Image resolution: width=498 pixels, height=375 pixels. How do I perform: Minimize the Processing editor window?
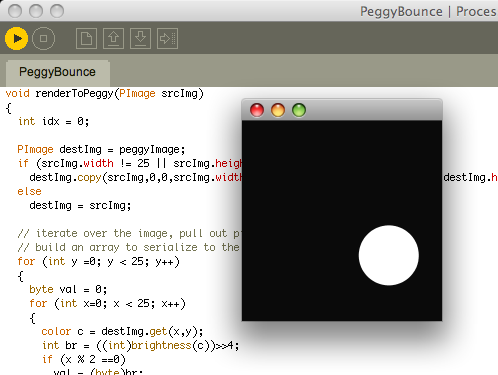(36, 11)
